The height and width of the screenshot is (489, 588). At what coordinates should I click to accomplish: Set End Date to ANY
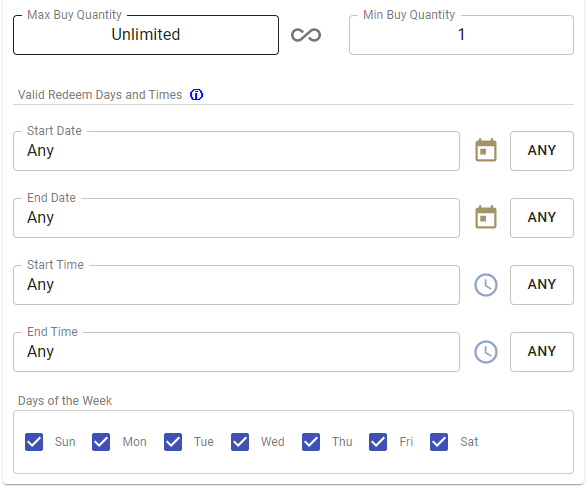point(542,218)
